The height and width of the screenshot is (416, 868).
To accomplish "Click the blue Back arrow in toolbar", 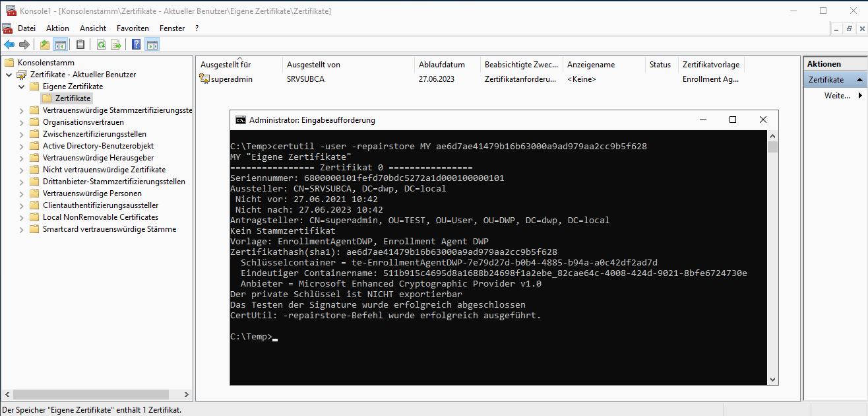I will coord(9,45).
